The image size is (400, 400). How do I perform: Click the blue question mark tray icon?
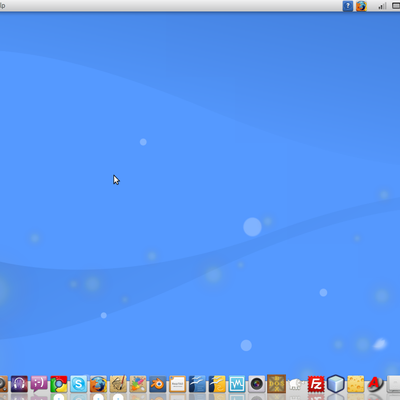click(348, 6)
